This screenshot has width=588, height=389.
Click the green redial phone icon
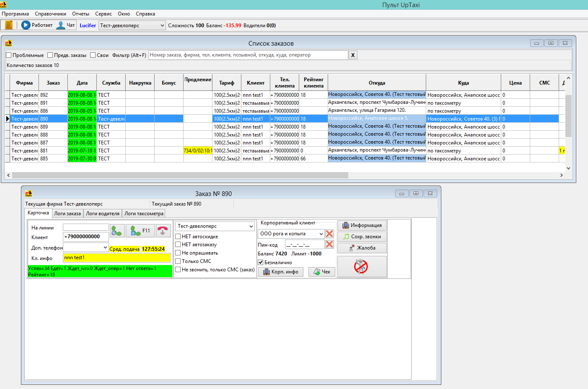117,231
